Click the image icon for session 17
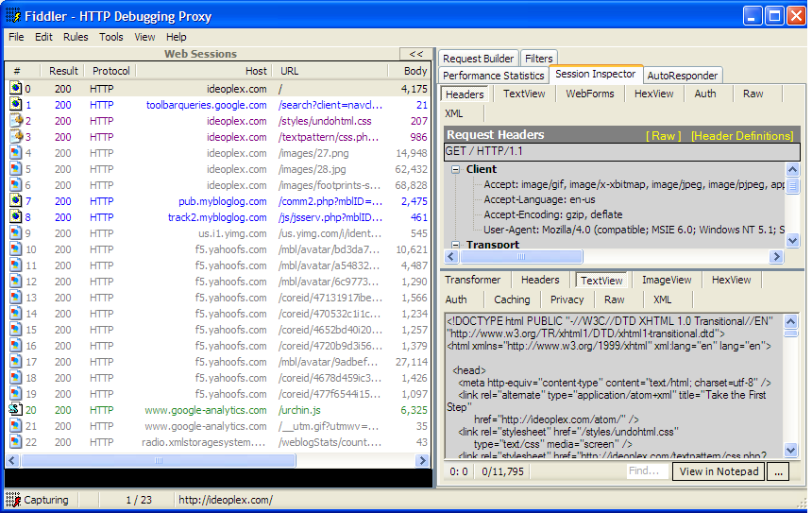This screenshot has width=812, height=513. (16, 361)
